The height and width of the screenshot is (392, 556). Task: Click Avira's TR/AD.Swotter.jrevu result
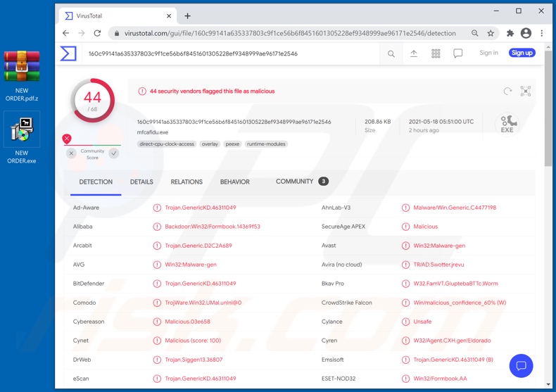pyautogui.click(x=438, y=265)
